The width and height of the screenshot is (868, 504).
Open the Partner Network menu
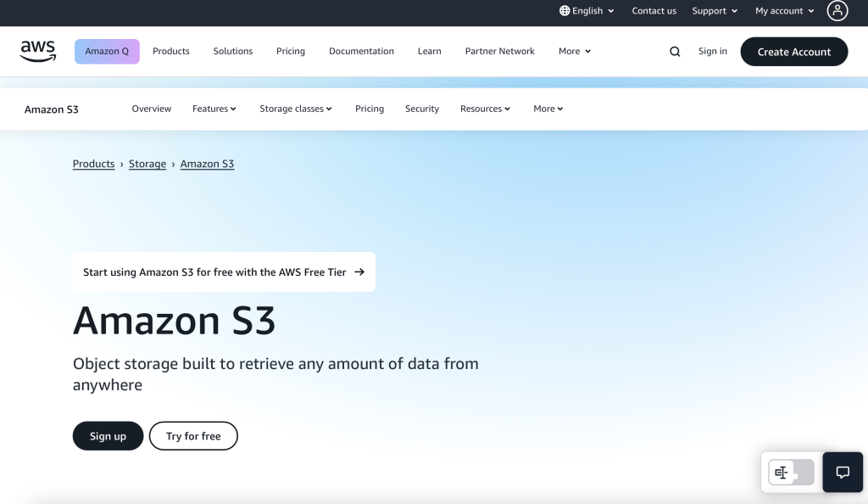(x=500, y=51)
